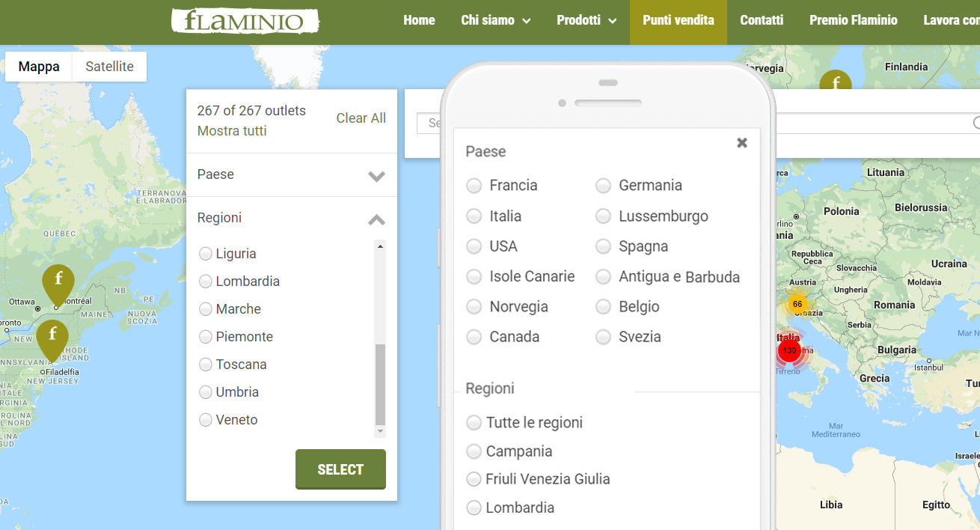980x530 pixels.
Task: Go to the Contatti page
Action: (762, 21)
